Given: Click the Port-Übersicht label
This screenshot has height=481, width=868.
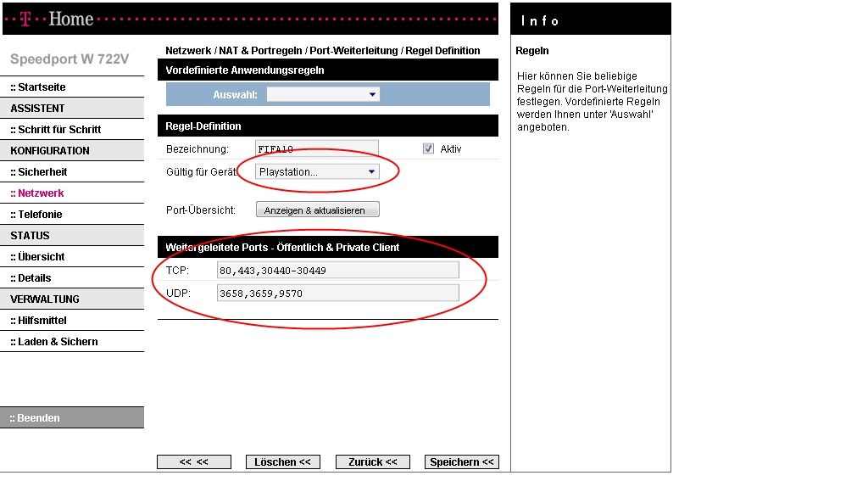Looking at the screenshot, I should [201, 210].
